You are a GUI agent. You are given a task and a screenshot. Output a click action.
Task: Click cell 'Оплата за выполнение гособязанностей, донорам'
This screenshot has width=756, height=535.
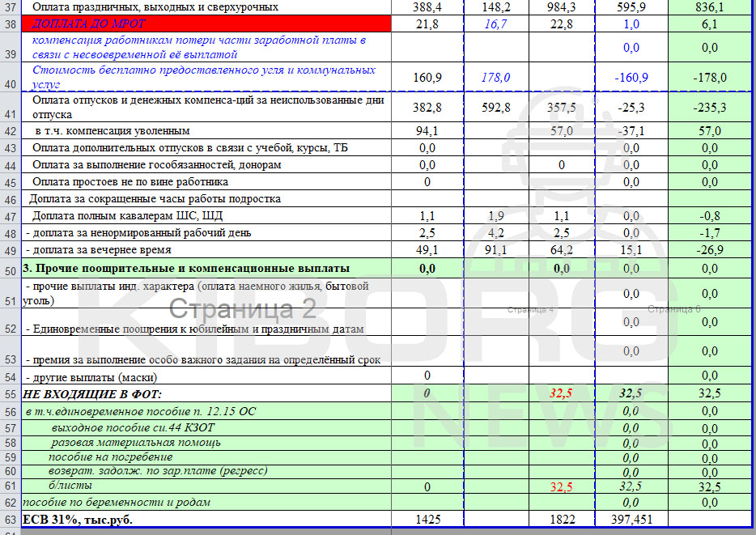(x=206, y=165)
